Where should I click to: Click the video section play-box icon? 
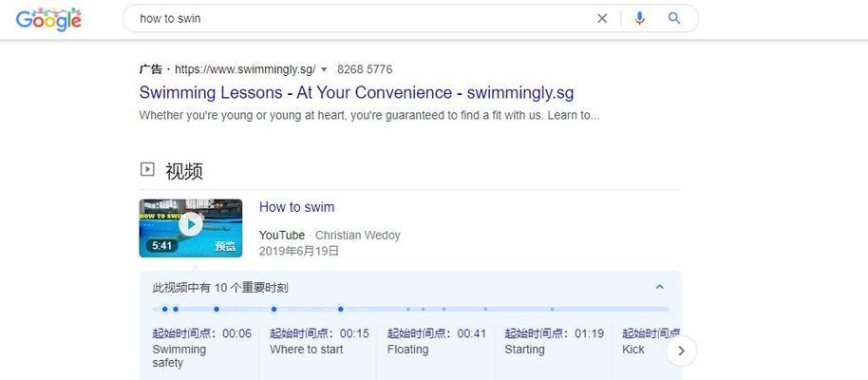(146, 169)
